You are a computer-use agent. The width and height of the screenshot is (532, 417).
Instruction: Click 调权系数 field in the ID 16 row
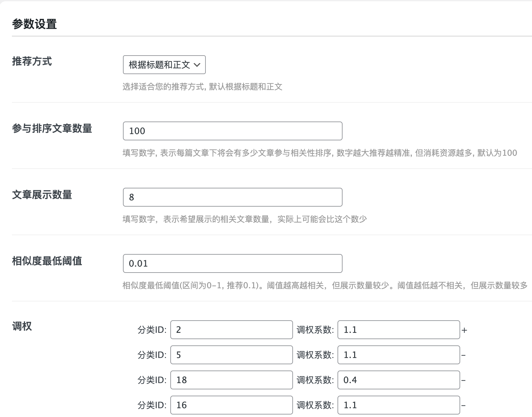coord(399,405)
